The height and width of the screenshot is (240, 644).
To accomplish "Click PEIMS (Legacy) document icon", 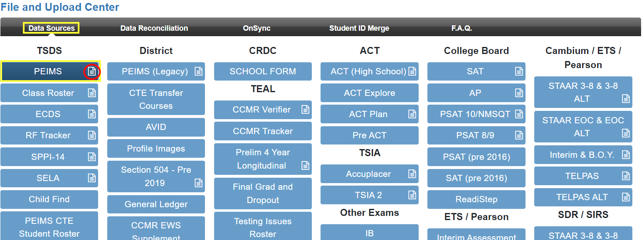I will 199,71.
